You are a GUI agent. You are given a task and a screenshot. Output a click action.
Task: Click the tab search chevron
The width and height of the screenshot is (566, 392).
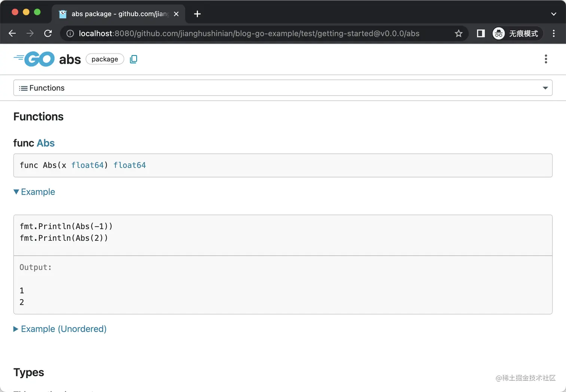click(x=554, y=14)
